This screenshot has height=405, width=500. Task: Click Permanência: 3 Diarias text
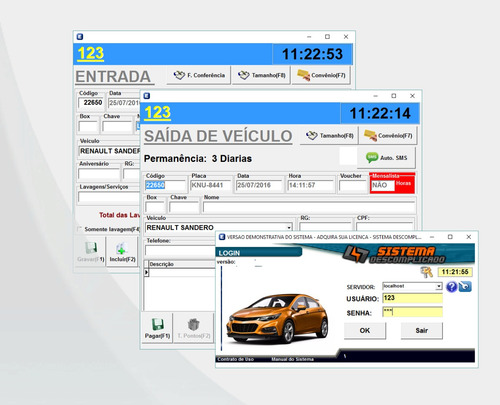(x=198, y=159)
